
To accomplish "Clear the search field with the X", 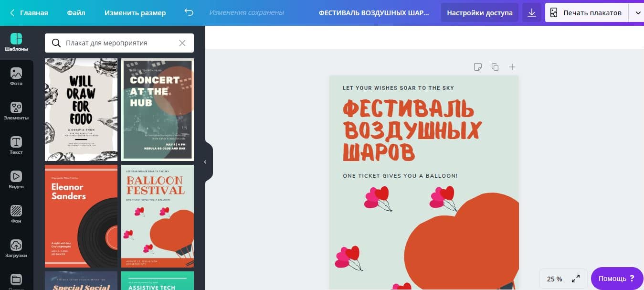I will tap(182, 43).
